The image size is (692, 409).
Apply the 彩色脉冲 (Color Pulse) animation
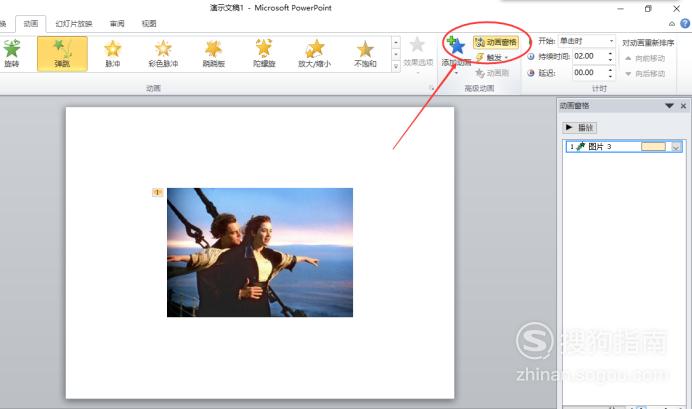163,53
